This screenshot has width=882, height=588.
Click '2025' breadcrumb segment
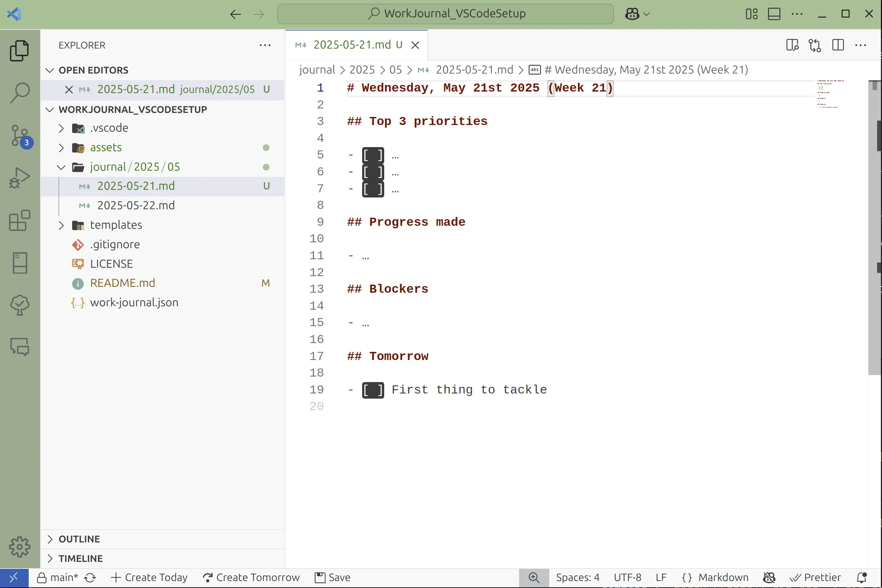pyautogui.click(x=362, y=70)
